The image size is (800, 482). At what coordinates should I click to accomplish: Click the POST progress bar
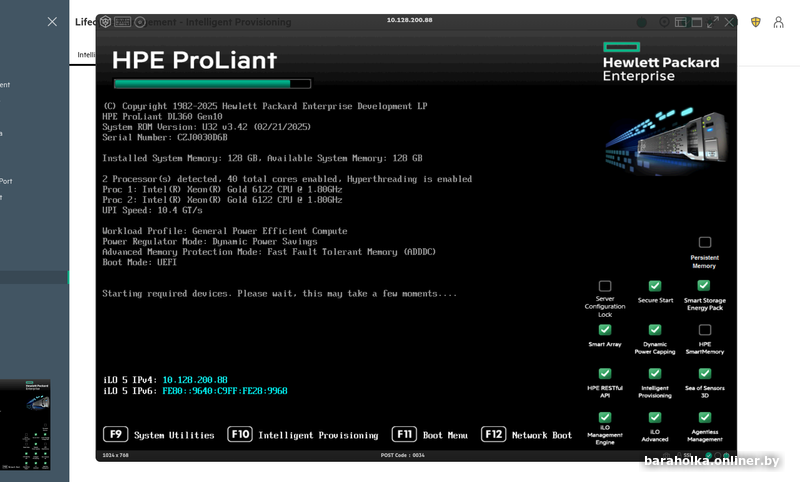[x=212, y=84]
